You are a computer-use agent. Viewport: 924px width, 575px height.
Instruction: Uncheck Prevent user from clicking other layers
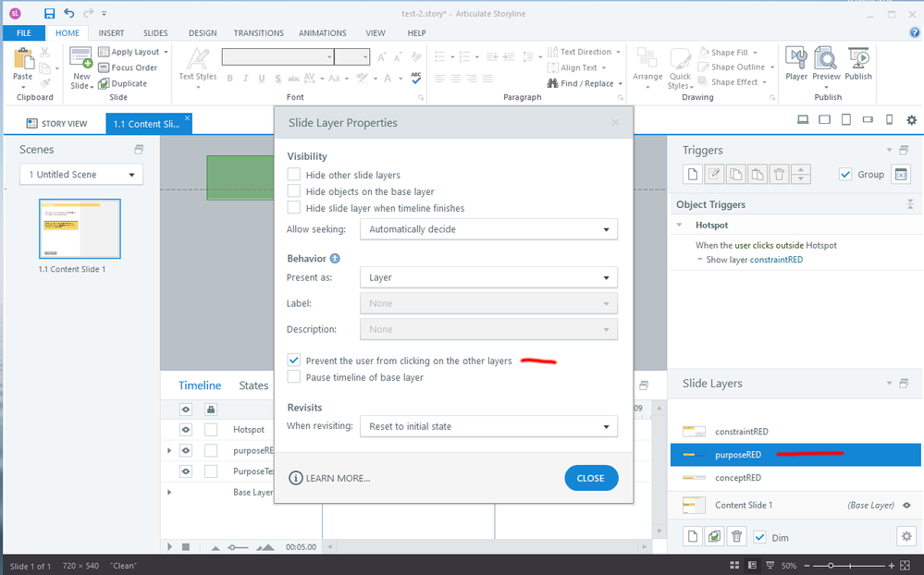(294, 361)
